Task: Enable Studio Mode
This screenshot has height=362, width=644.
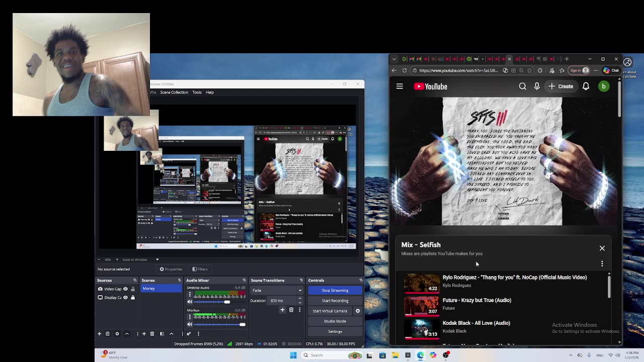Action: click(x=335, y=321)
